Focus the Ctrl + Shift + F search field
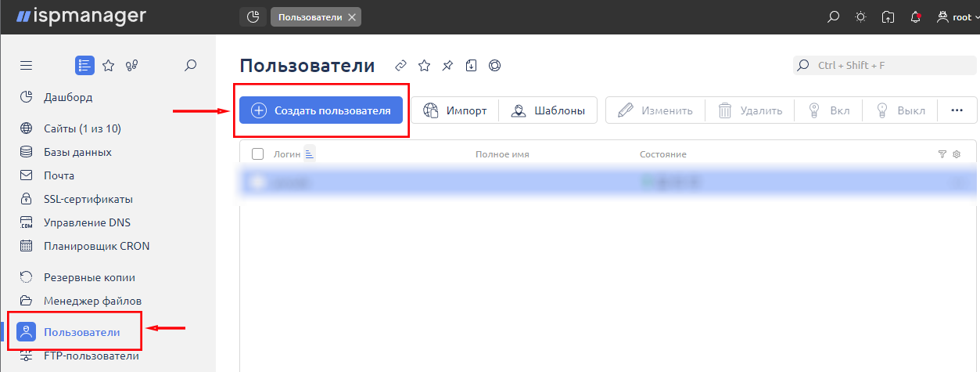 click(885, 66)
